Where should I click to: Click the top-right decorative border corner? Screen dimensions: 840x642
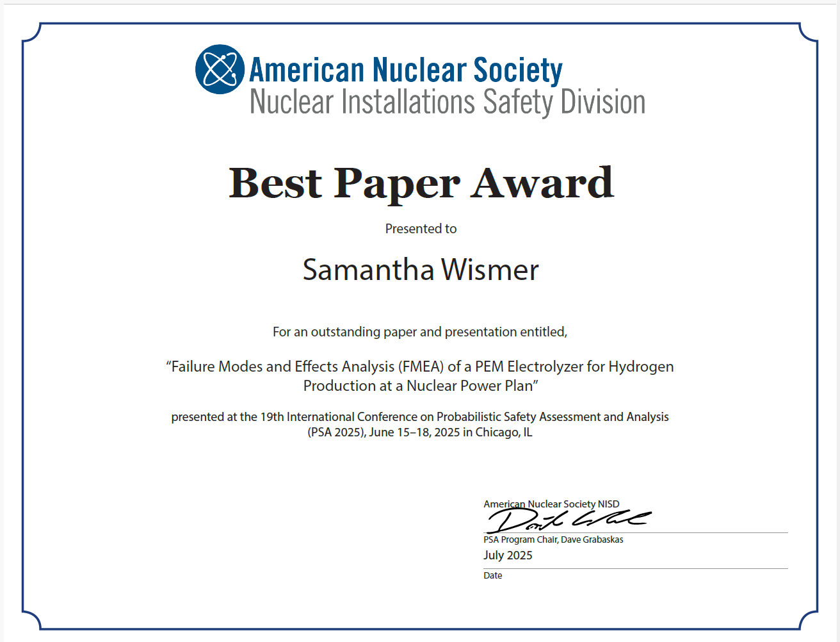click(x=808, y=33)
